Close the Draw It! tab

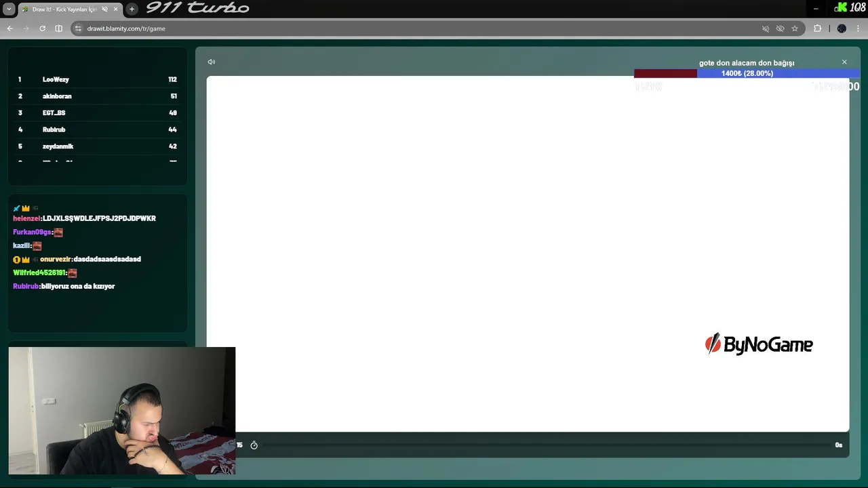(115, 9)
